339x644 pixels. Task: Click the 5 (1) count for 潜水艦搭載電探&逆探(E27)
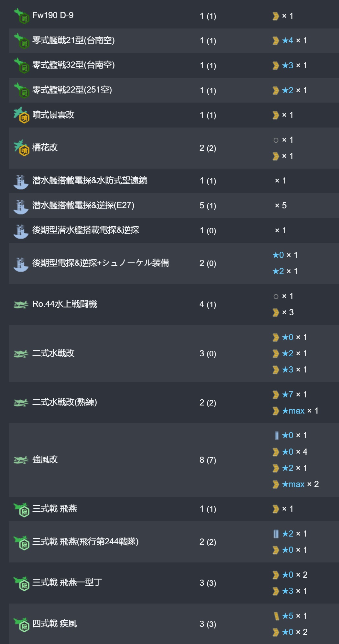coord(208,205)
